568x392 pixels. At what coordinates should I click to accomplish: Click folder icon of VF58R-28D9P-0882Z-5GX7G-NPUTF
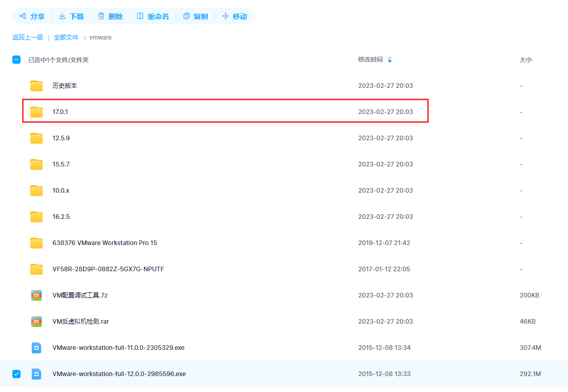pyautogui.click(x=36, y=269)
